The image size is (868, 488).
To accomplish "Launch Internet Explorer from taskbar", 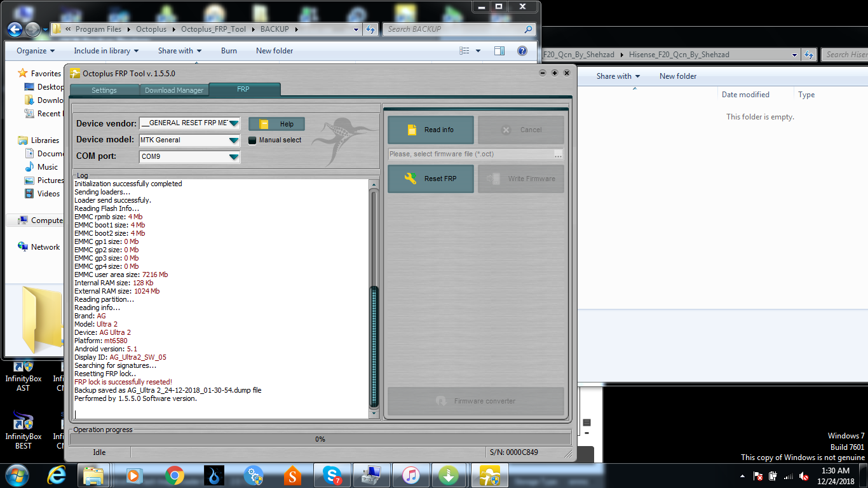I will [57, 475].
